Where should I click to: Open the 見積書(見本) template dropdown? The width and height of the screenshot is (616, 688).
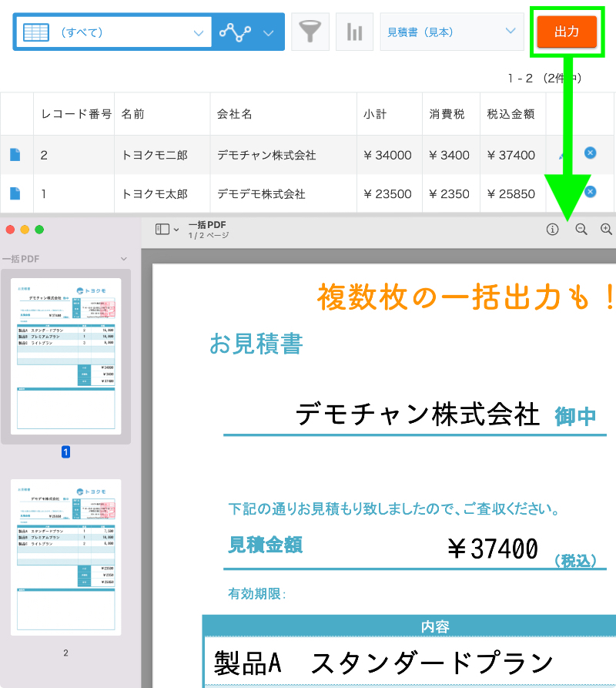tap(451, 32)
